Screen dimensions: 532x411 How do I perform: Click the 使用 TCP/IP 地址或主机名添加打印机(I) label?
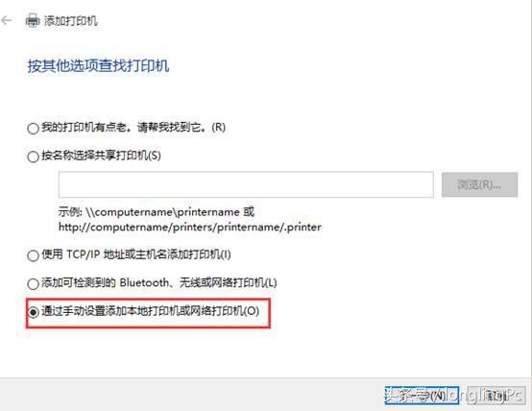tap(136, 254)
